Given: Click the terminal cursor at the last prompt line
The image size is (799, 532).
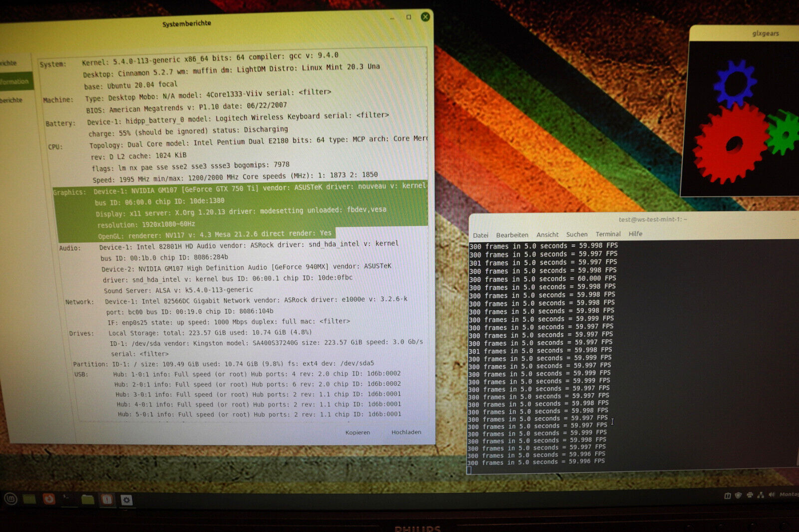Looking at the screenshot, I should (469, 470).
